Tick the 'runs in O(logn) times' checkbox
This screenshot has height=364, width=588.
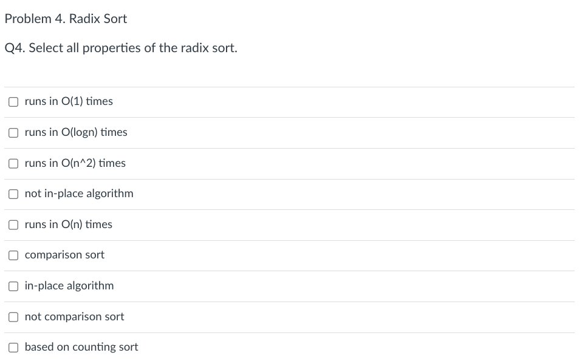click(x=13, y=133)
